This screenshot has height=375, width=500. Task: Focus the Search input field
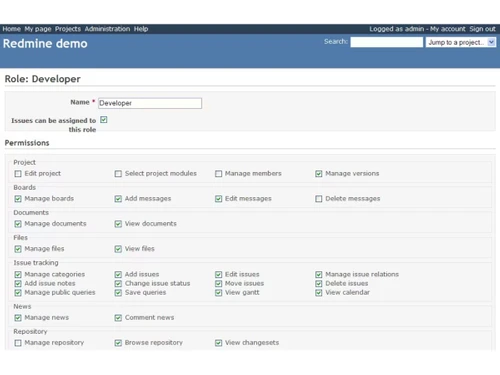coord(387,42)
